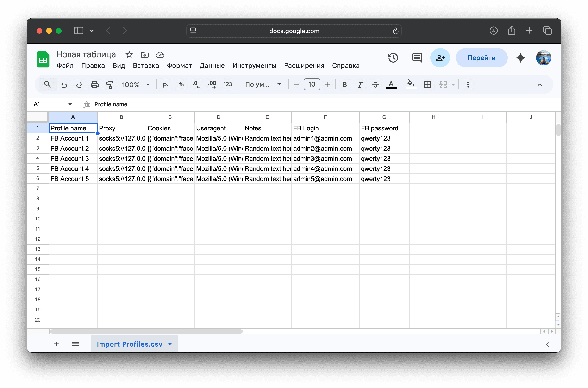Open version history clock icon
This screenshot has width=588, height=388.
coord(393,58)
